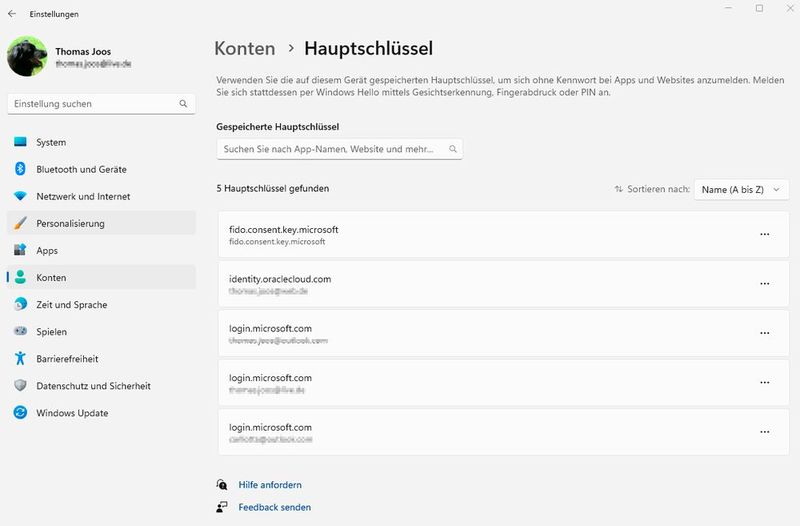
Task: Open more options for first login.microsoft.com entry
Action: click(764, 333)
